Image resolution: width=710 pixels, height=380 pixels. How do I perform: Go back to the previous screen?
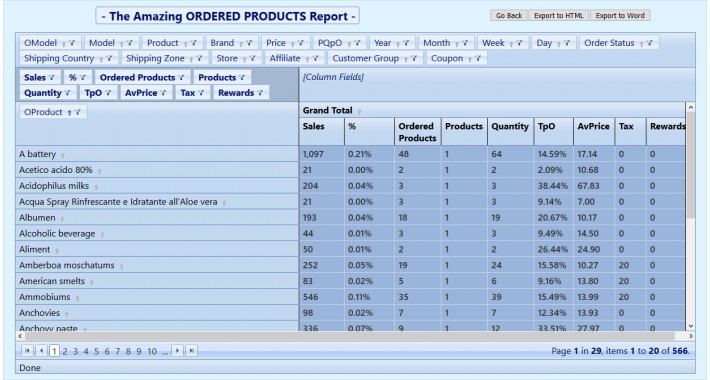coord(509,15)
